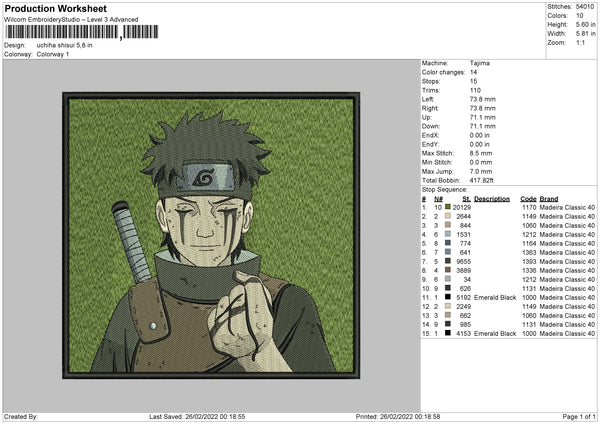
Task: Click the N# column header
Action: tap(438, 199)
